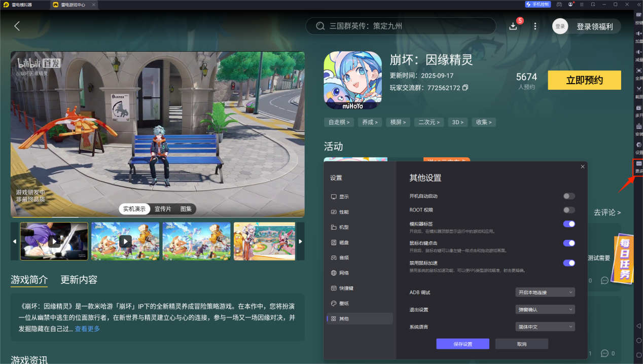Click the 立即预约 button

(584, 80)
